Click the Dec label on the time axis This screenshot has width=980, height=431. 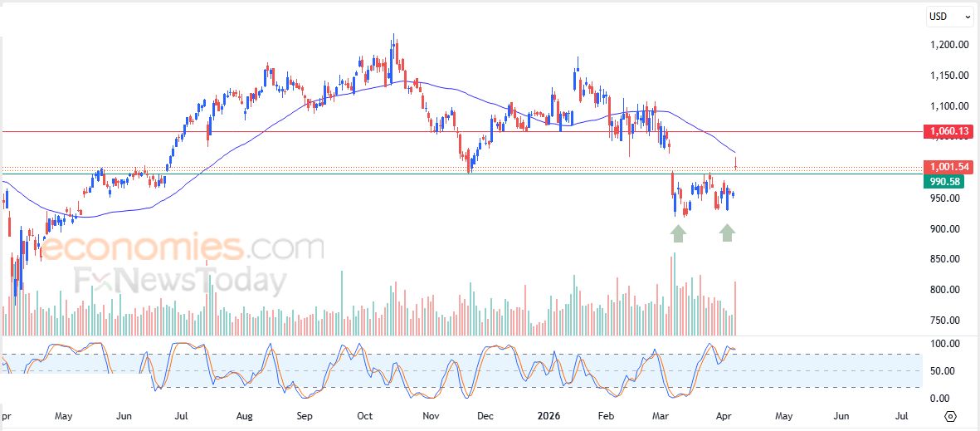485,415
